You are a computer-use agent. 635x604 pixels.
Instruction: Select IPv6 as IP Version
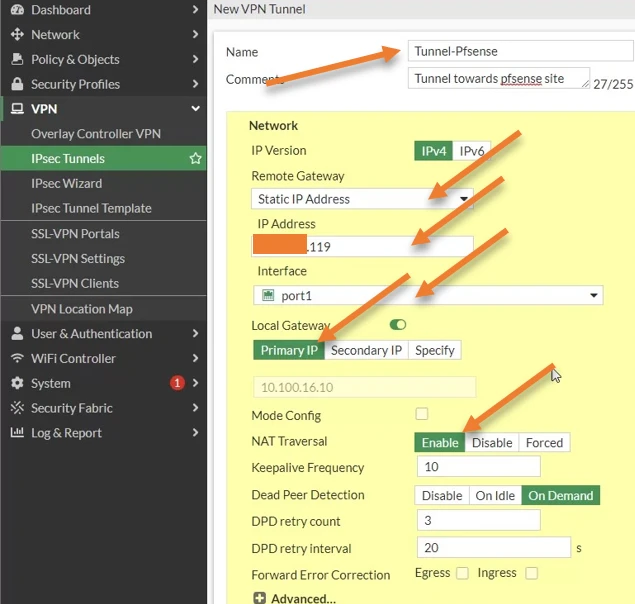[x=470, y=151]
